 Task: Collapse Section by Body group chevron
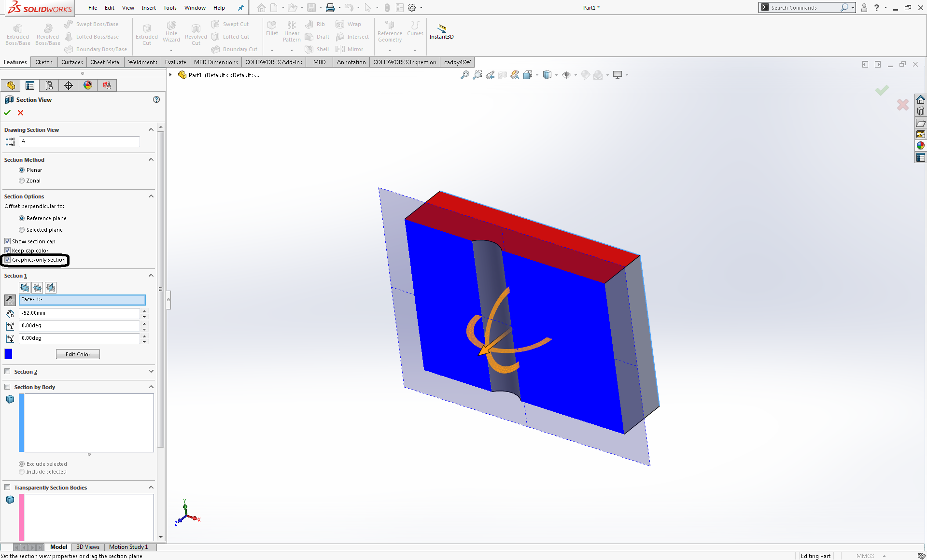point(151,387)
